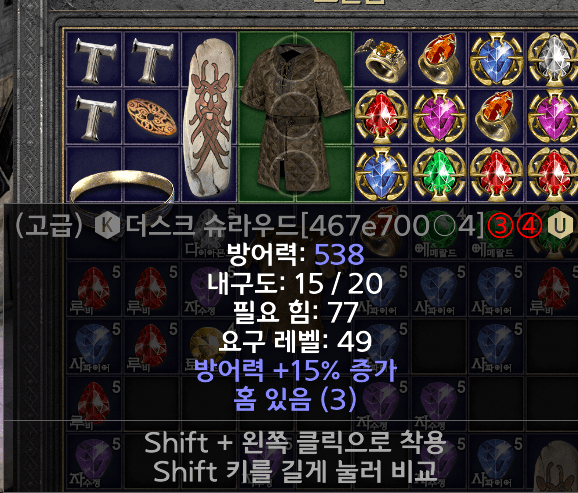This screenshot has height=493, width=578.
Task: Select the orange gem ring beside winged ring
Action: [439, 59]
